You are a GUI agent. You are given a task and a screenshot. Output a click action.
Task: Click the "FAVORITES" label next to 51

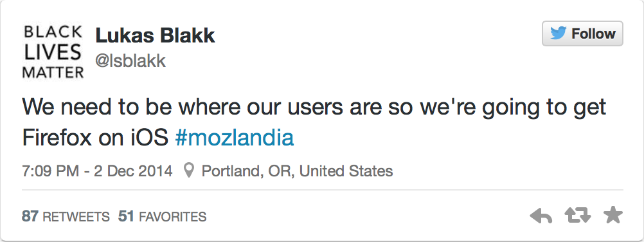173,216
